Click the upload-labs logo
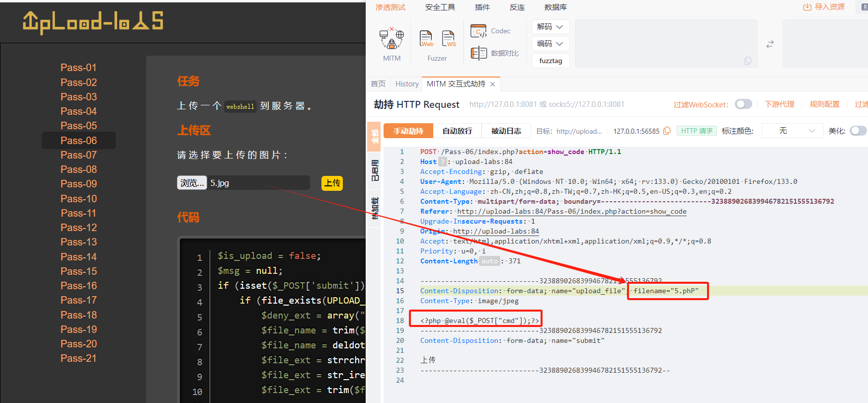Viewport: 868px width, 403px height. [93, 22]
